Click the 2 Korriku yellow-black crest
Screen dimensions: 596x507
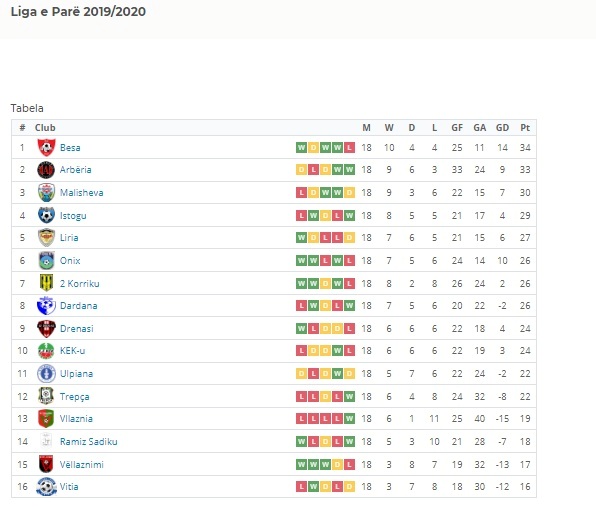click(x=46, y=283)
